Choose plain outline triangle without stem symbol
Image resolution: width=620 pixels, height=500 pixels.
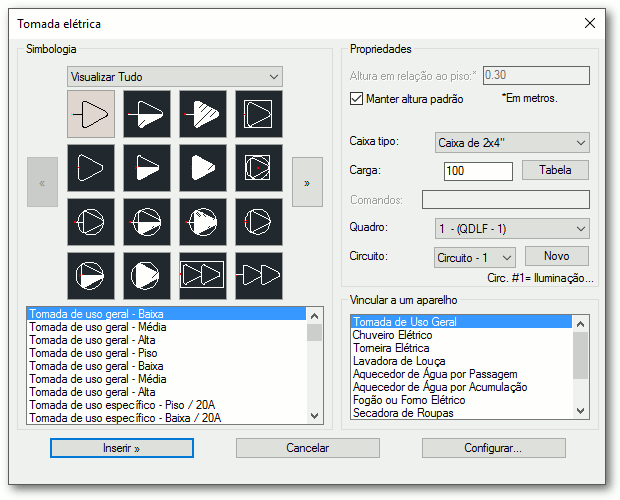(91, 168)
